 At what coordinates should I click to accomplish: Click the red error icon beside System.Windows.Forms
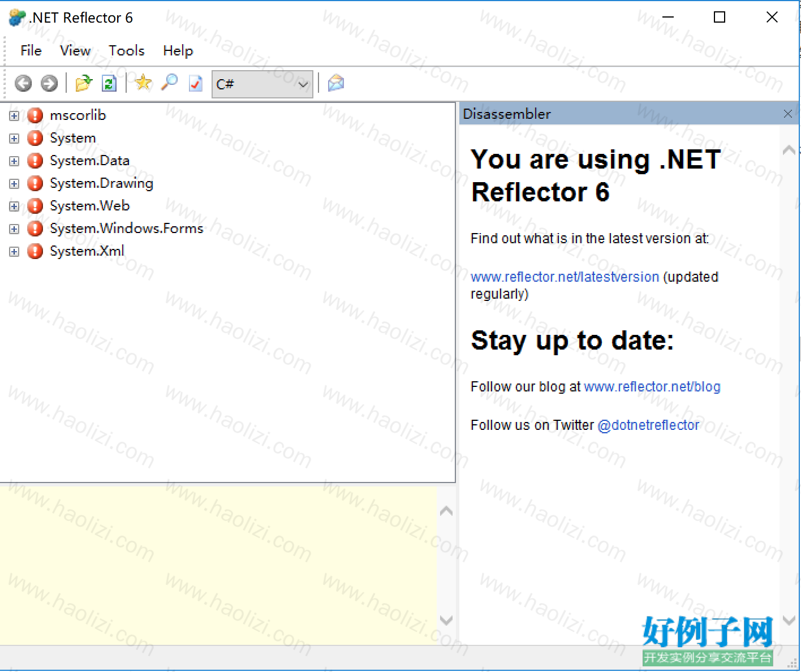click(35, 229)
